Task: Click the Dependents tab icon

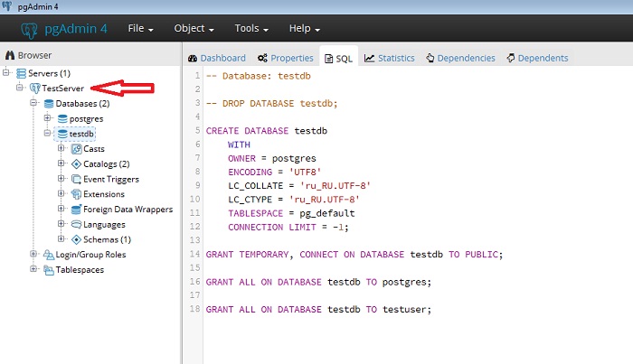Action: pyautogui.click(x=511, y=58)
